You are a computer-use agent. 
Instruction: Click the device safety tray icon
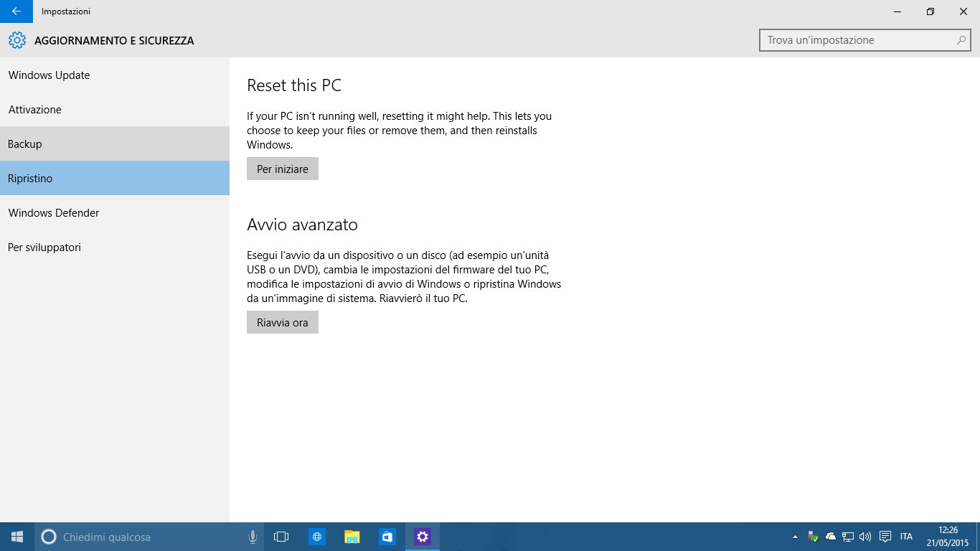(813, 537)
